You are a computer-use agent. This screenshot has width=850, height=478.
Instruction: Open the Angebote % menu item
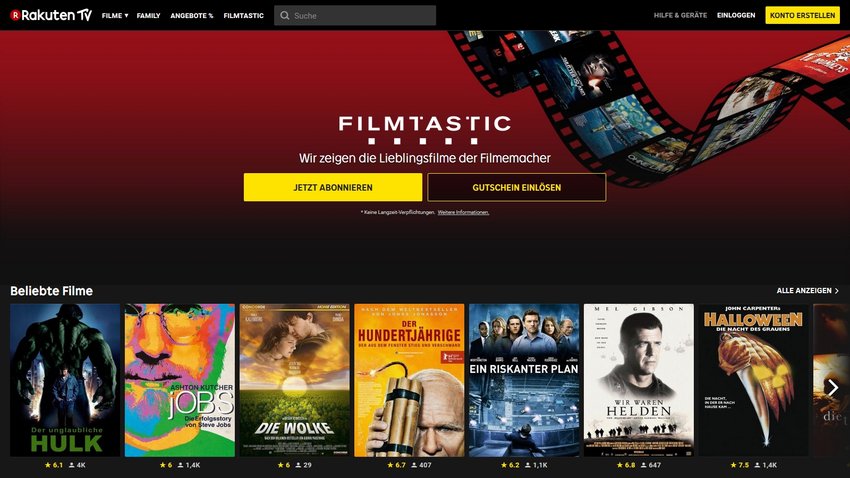[192, 16]
